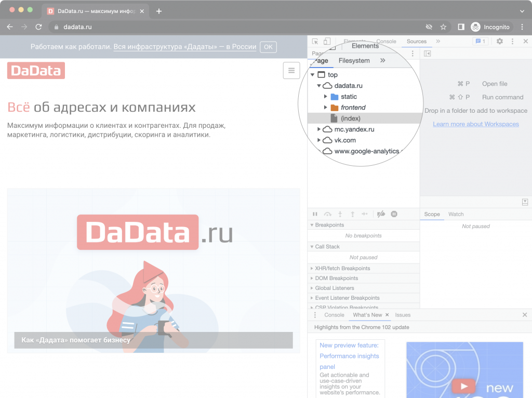Image resolution: width=532 pixels, height=398 pixels.
Task: Deactivate all breakpoints
Action: pos(381,214)
